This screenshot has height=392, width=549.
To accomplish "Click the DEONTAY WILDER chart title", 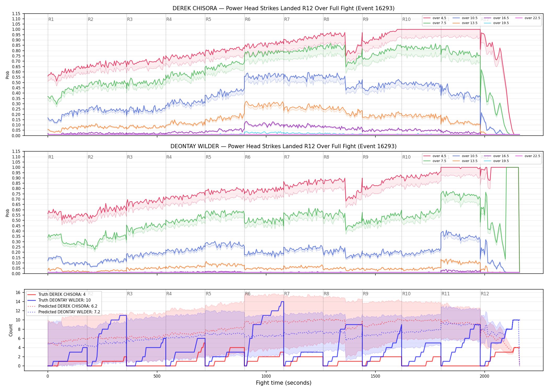I will click(283, 146).
